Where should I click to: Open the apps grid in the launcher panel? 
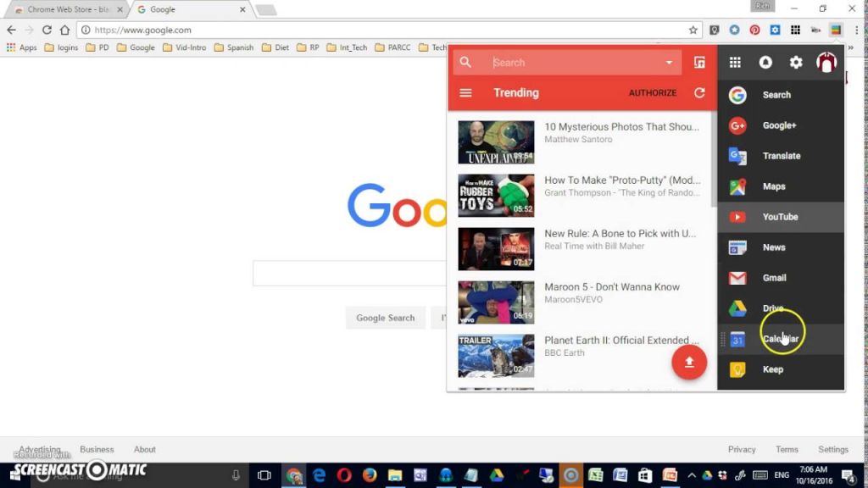(x=735, y=63)
